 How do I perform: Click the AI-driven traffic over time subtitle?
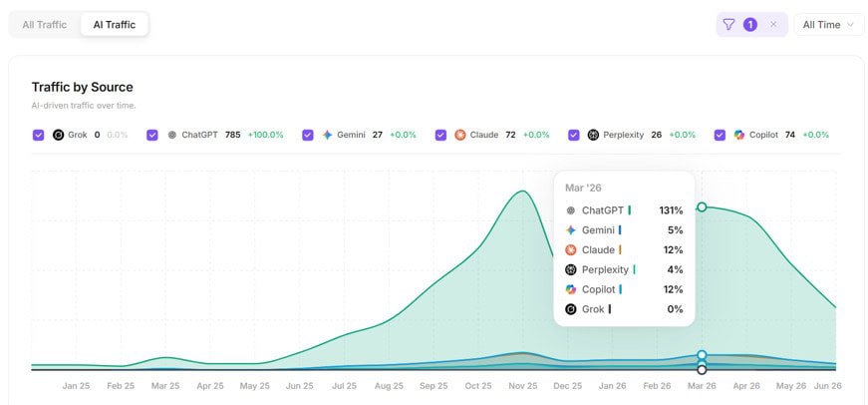point(84,106)
